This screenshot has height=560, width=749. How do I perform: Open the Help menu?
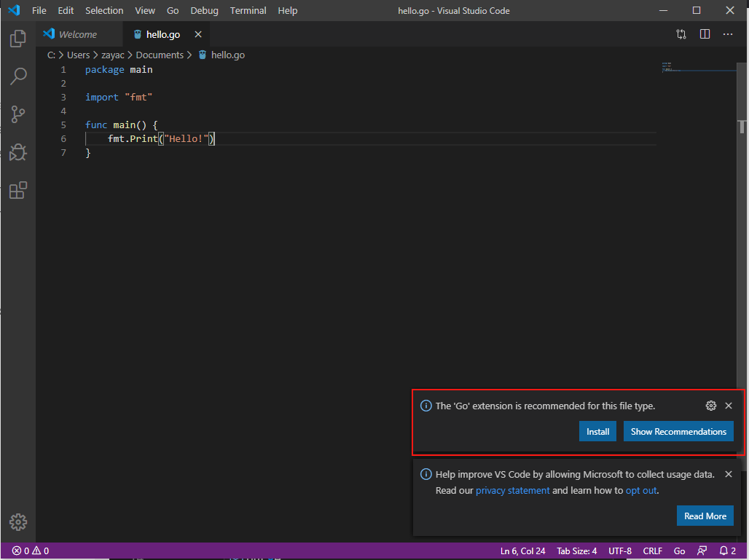288,10
